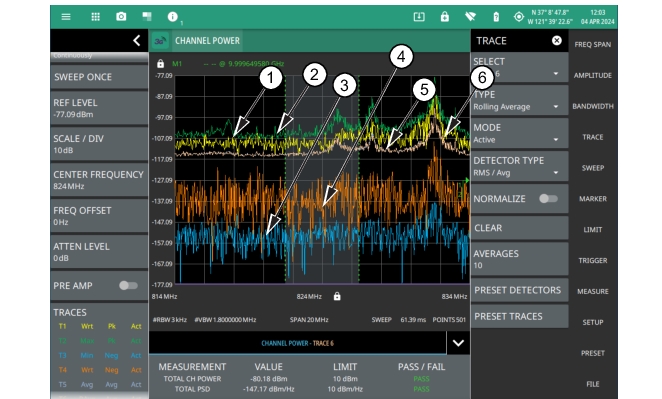This screenshot has width=662, height=399.
Task: Click the SWEEP ONCE button
Action: click(x=99, y=77)
